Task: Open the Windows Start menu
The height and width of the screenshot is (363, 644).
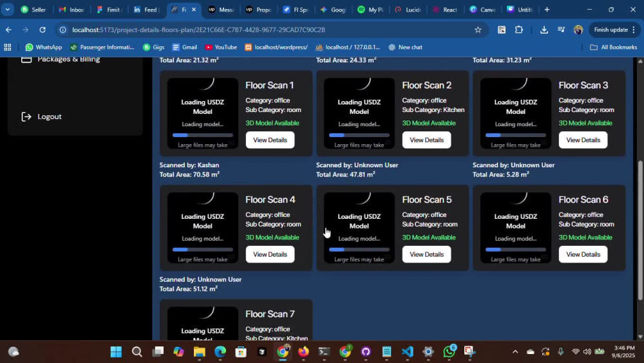Action: pos(116,352)
